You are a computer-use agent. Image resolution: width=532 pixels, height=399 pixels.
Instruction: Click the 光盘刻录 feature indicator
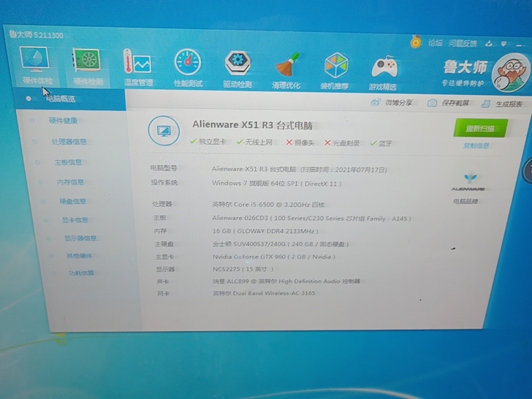pos(342,142)
